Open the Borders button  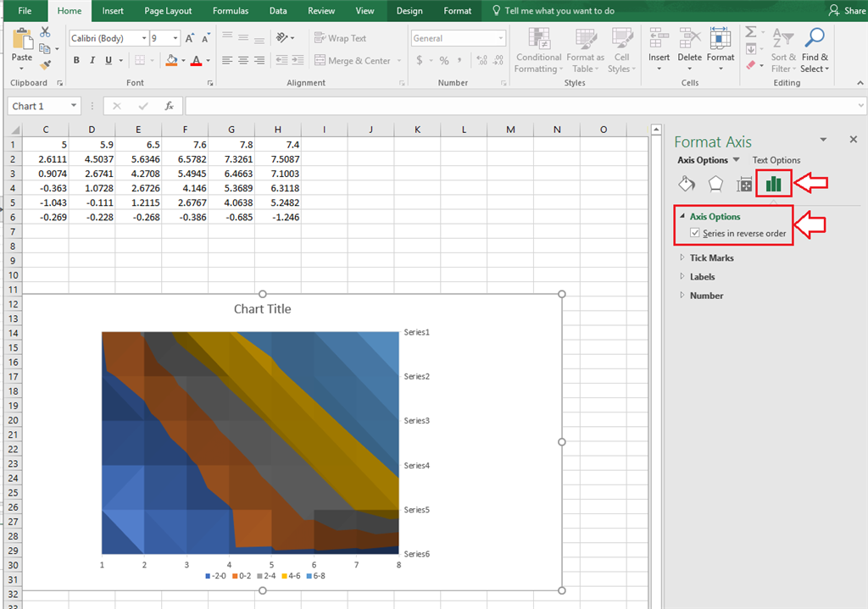(140, 60)
